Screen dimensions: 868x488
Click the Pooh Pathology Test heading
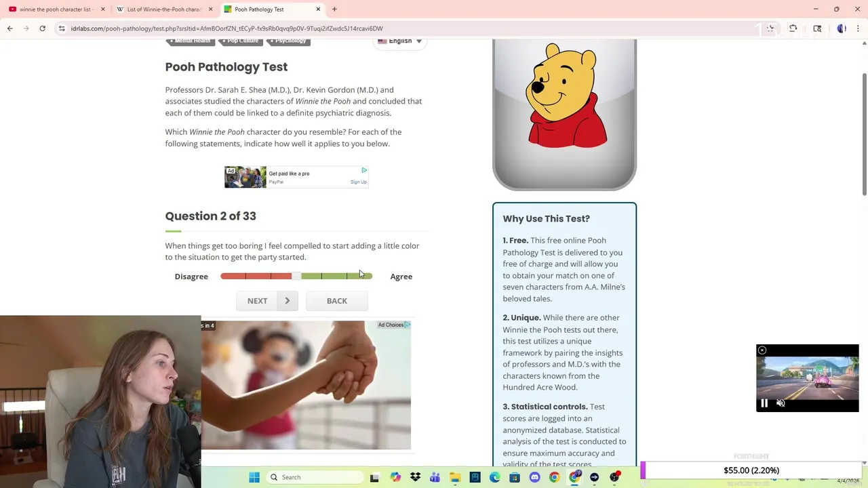point(226,66)
